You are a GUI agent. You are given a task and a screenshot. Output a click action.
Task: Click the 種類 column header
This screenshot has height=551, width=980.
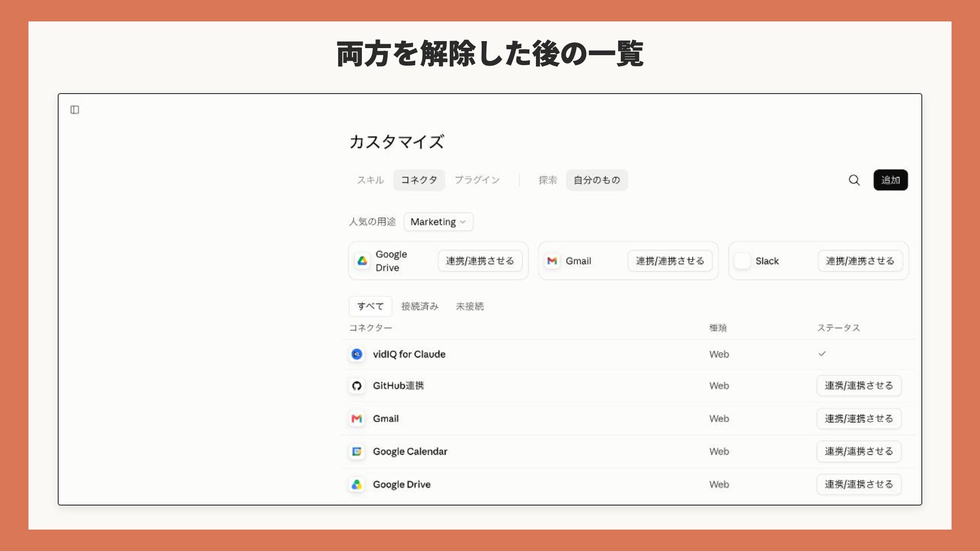click(x=717, y=328)
